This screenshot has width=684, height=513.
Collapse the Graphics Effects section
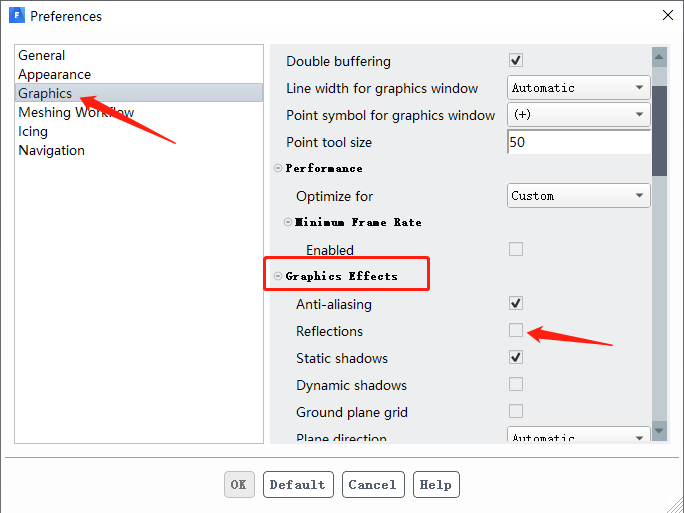click(x=278, y=277)
